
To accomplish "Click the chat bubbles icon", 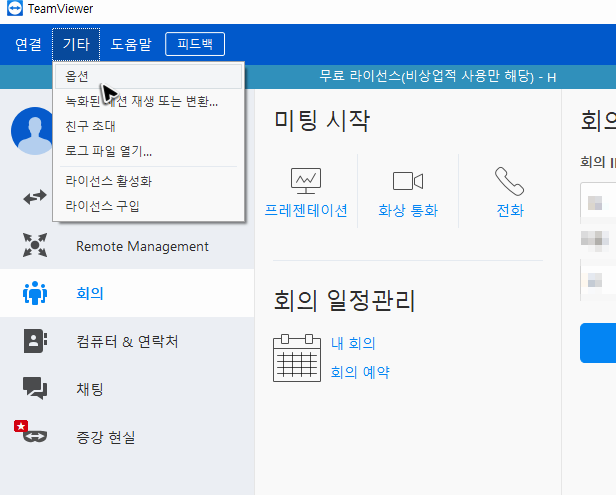I will (x=35, y=388).
